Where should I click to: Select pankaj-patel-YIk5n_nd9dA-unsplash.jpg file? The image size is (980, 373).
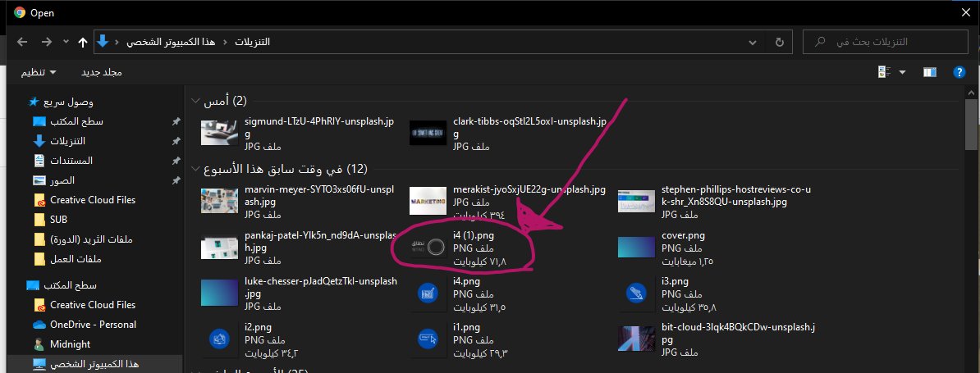(x=299, y=248)
